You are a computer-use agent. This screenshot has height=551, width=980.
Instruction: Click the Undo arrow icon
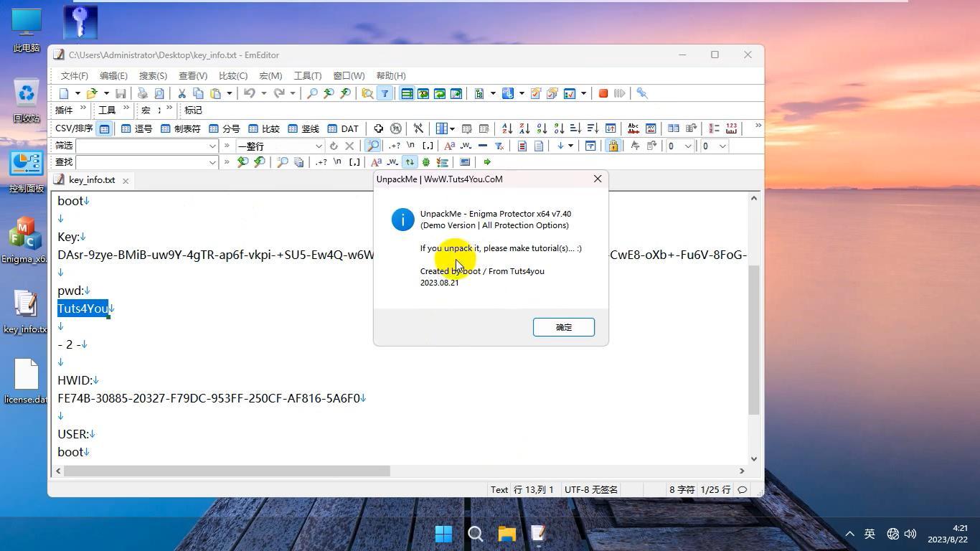pyautogui.click(x=249, y=93)
